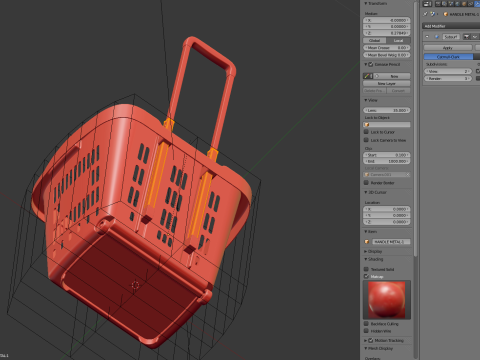Collapse the Mesh Display panel
480x360 pixels.
coord(366,348)
